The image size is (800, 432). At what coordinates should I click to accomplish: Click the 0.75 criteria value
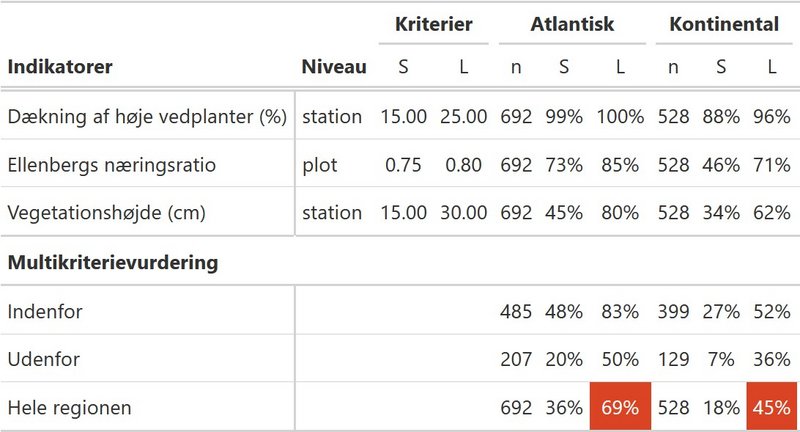tap(403, 165)
